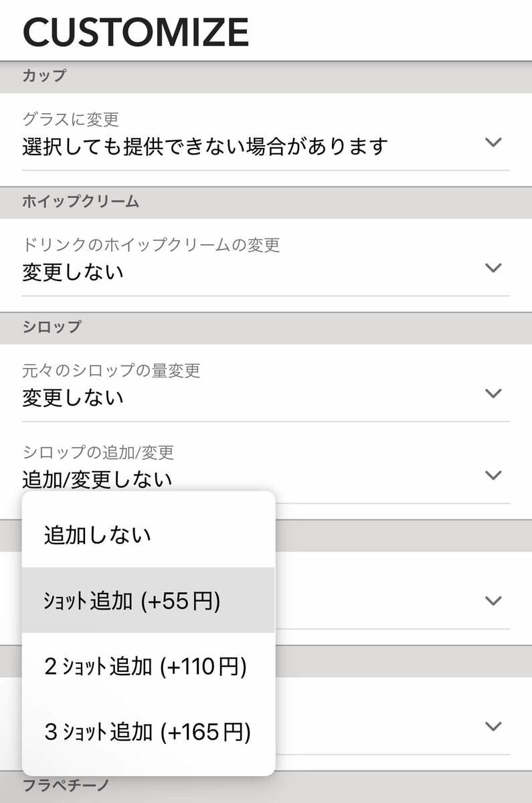The width and height of the screenshot is (532, 803).
Task: Click the chevron right of ショット追加 (+55円) option
Action: 493,600
